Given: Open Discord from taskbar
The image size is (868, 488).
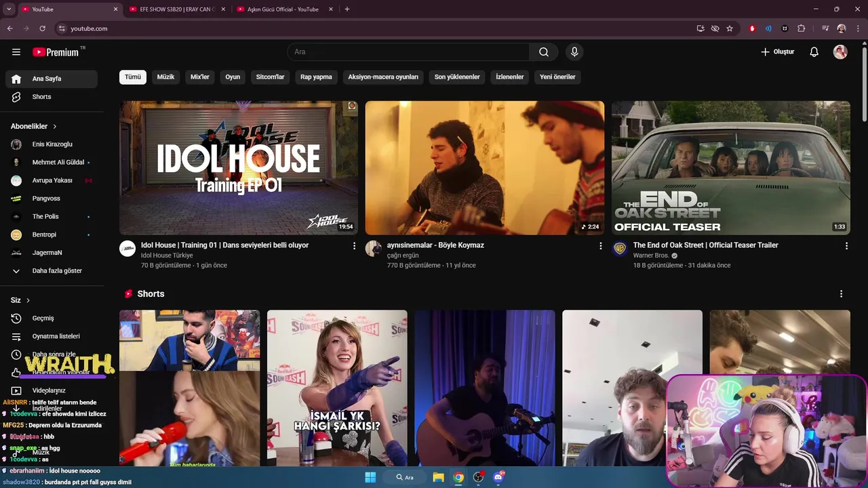Looking at the screenshot, I should point(499,477).
